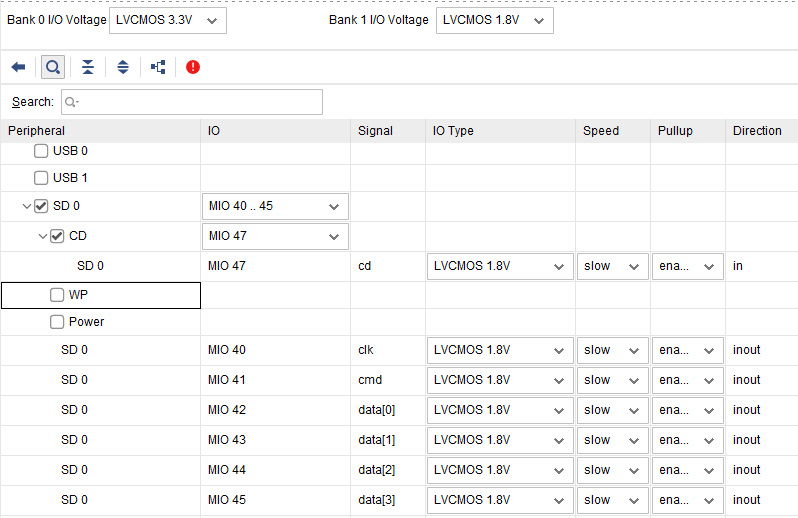798x518 pixels.
Task: Click the Collapse All toolbar icon
Action: [88, 67]
